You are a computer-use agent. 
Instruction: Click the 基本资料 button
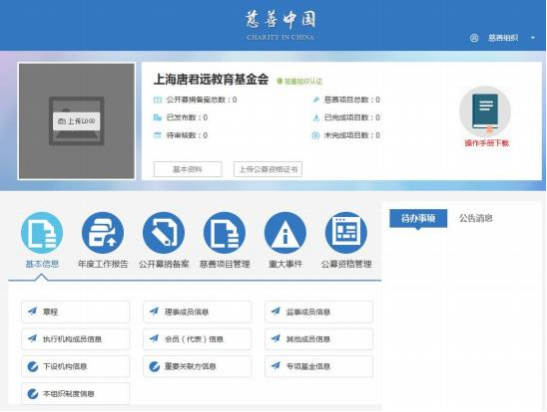188,169
